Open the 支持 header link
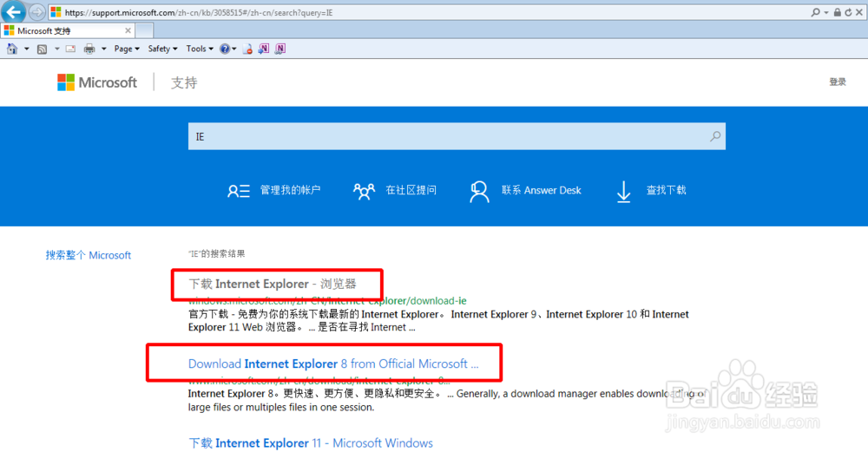This screenshot has width=868, height=452. point(184,83)
